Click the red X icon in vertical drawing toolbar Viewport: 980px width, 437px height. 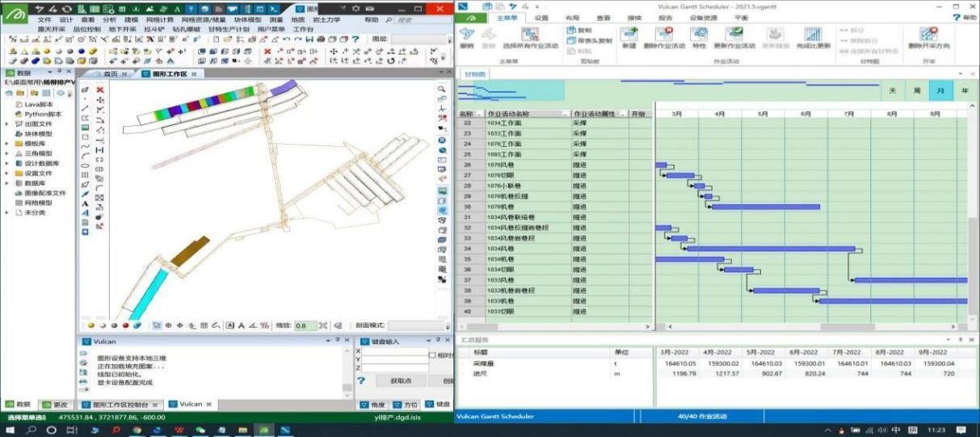(x=100, y=90)
